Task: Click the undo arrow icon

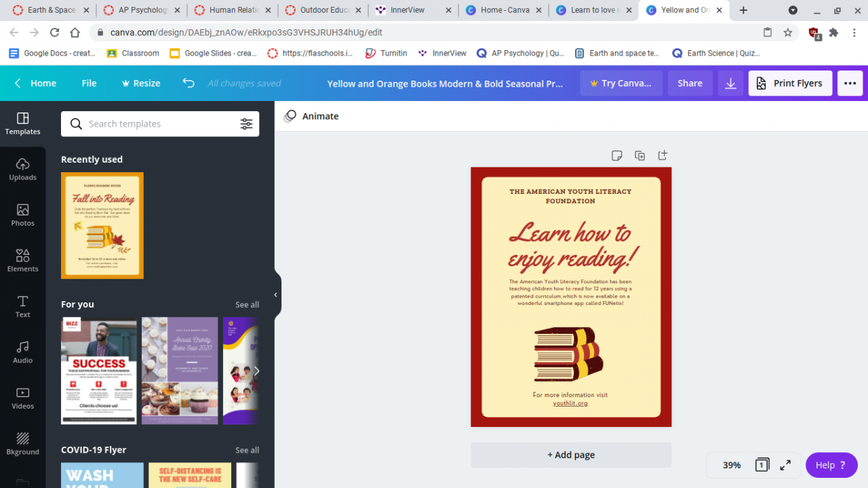Action: [x=189, y=83]
